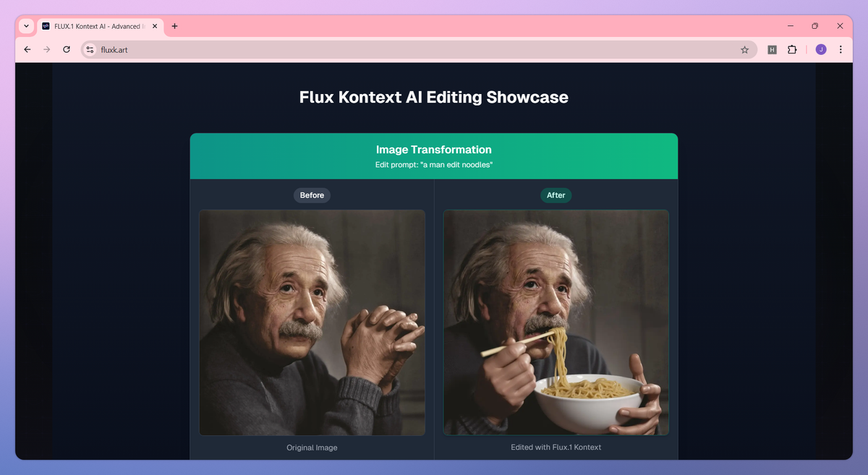
Task: Click the FLUX.1 favicon on the tab
Action: tap(46, 25)
